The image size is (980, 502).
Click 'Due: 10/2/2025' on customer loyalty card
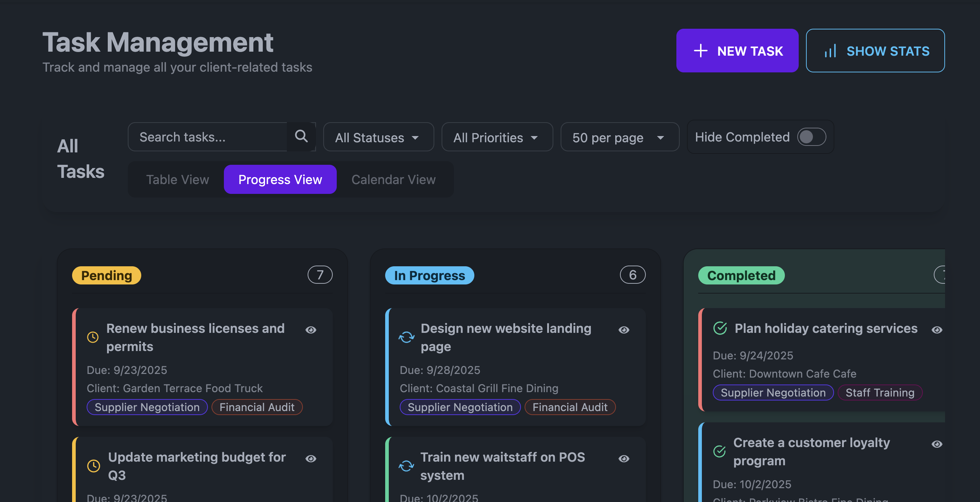point(752,484)
